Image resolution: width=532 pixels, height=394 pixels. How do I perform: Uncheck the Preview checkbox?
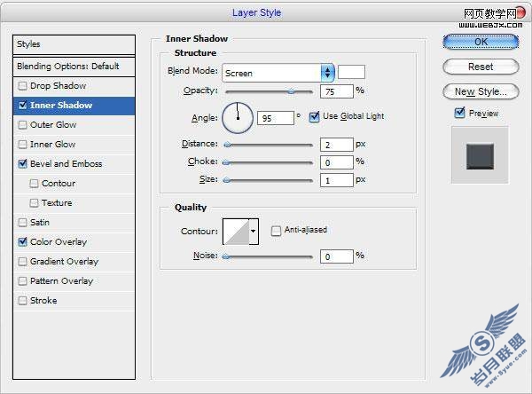(x=459, y=113)
